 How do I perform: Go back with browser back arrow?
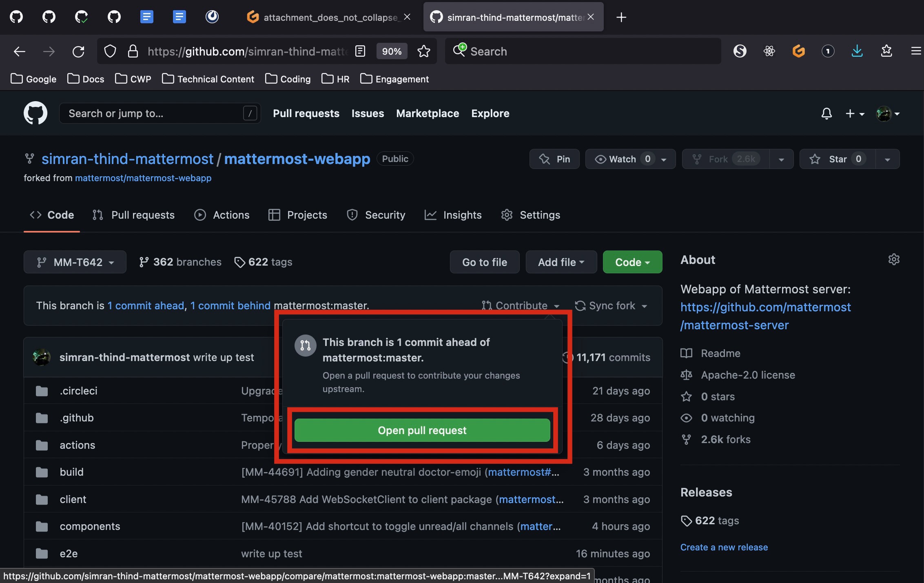[x=19, y=51]
